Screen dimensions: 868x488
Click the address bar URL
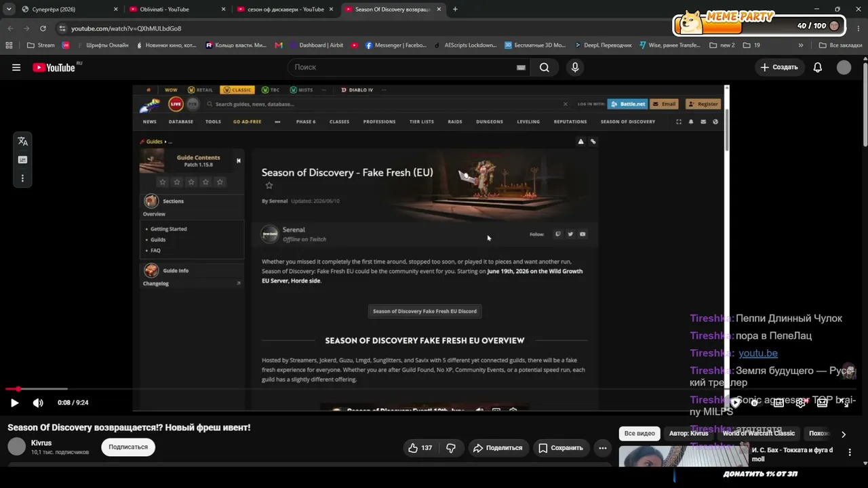[126, 28]
